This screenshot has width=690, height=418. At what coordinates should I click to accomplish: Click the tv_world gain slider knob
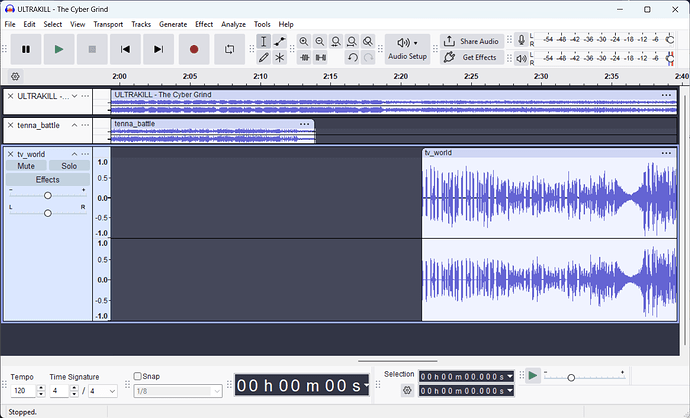pos(48,195)
